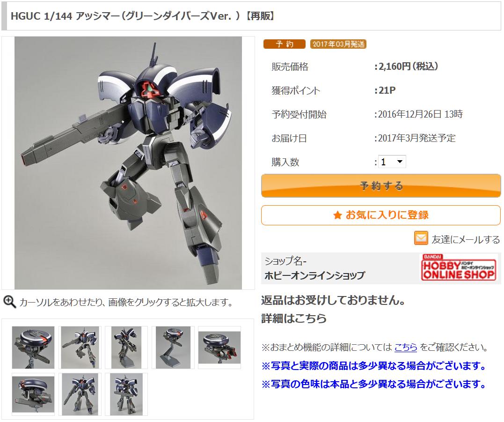Select first thumbnail of disc mode on stand

(x=33, y=348)
